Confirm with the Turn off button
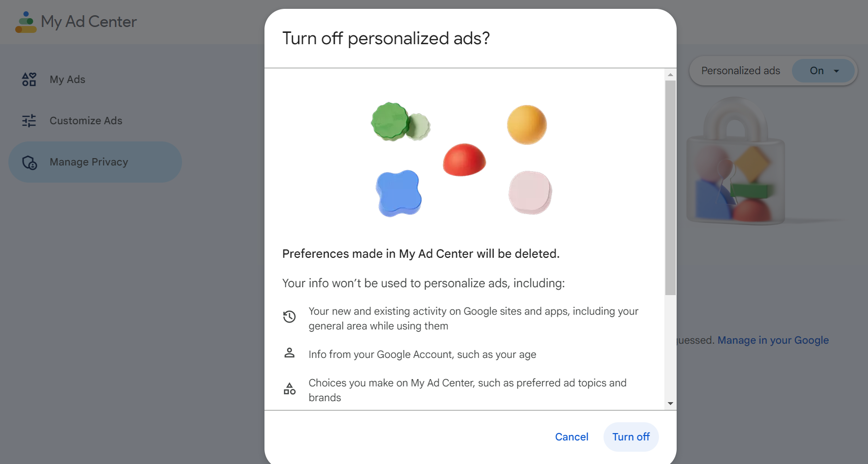 (631, 437)
